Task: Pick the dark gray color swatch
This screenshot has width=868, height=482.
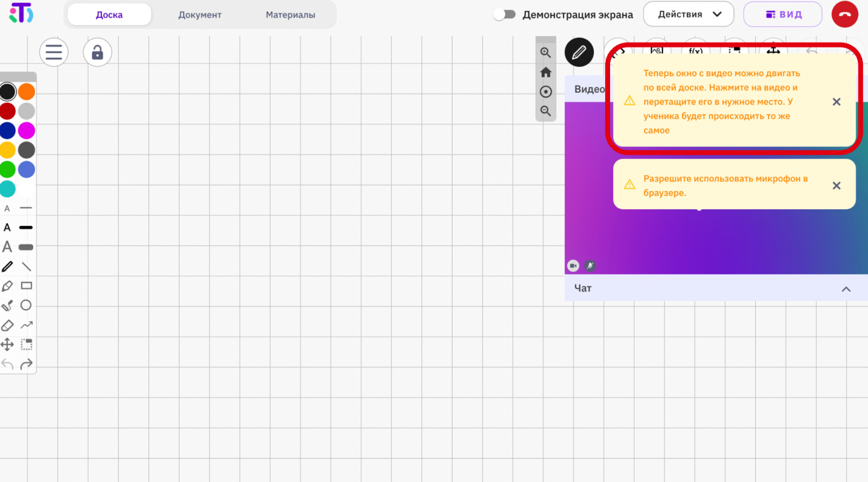Action: tap(27, 150)
